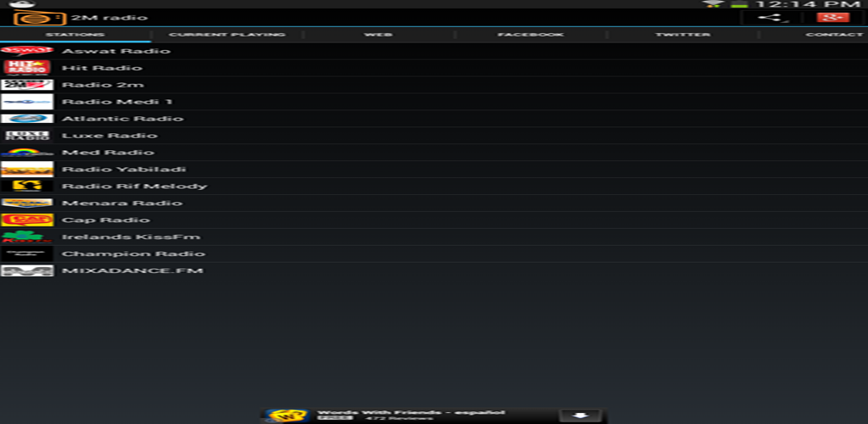Select the Luxe Radio station name
The width and height of the screenshot is (868, 424).
pyautogui.click(x=109, y=136)
